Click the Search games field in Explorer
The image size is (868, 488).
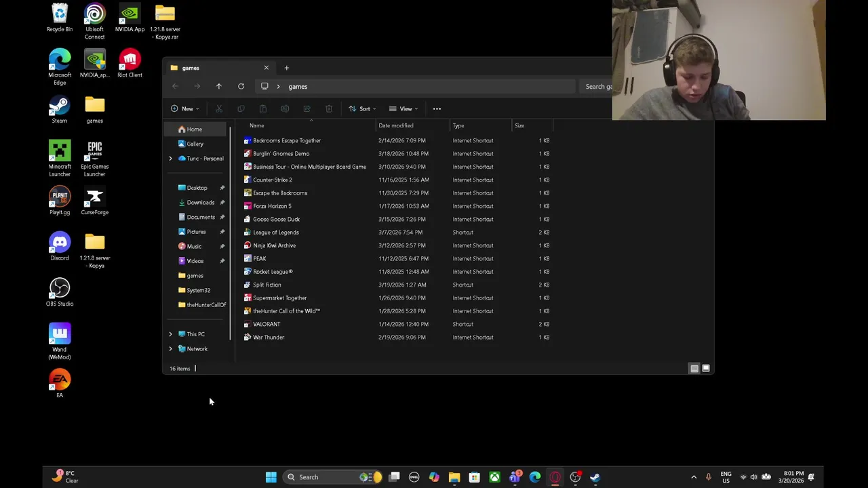point(597,87)
